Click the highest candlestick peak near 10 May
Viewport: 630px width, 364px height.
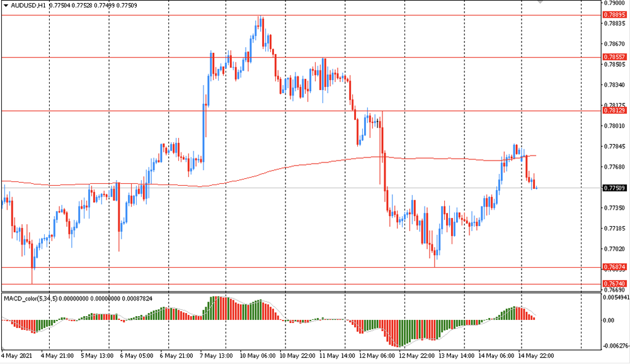click(259, 20)
